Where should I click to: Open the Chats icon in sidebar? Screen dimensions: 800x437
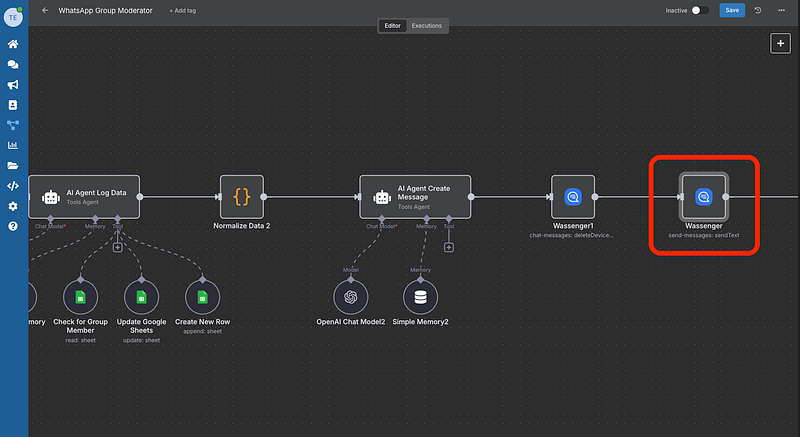pyautogui.click(x=13, y=65)
